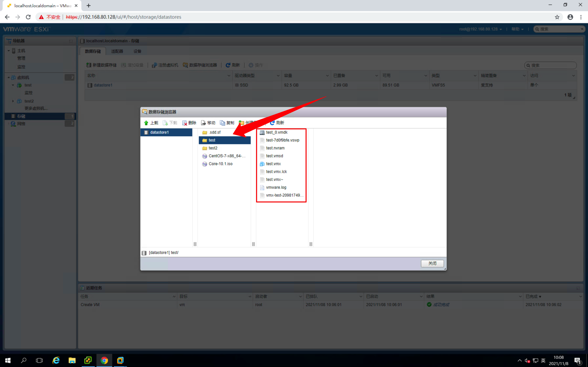This screenshot has height=367, width=588.
Task: Open the help dropdown menu
Action: [517, 29]
